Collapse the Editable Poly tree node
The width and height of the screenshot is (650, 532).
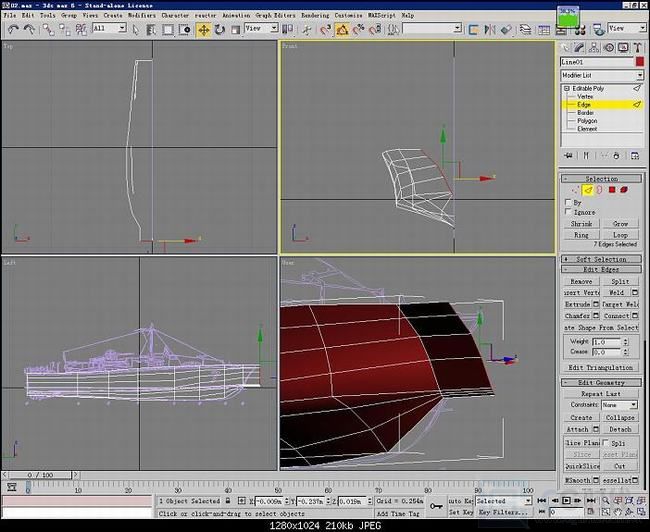point(567,89)
